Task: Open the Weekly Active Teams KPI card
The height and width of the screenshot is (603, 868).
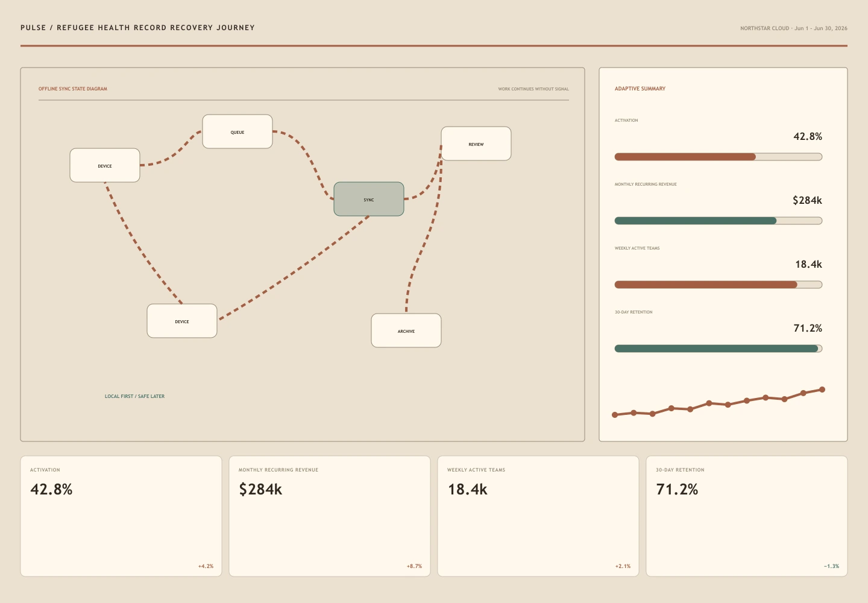Action: 538,516
